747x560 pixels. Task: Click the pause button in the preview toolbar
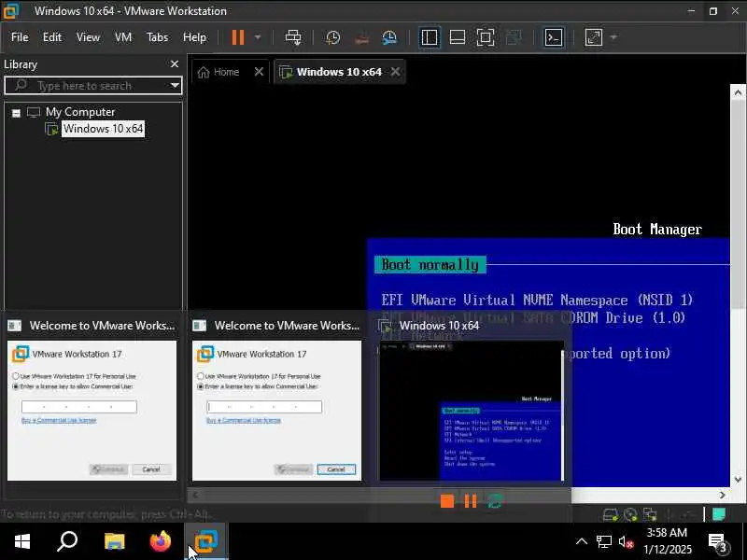coord(471,501)
